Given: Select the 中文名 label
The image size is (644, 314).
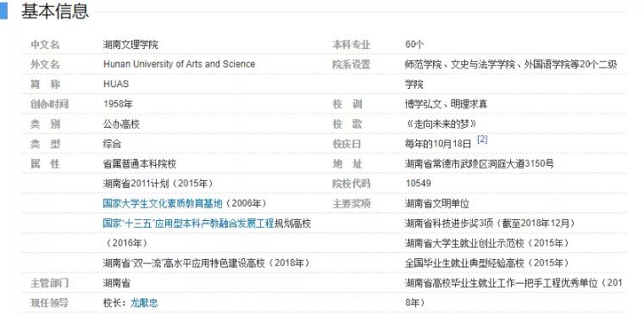Looking at the screenshot, I should point(45,45).
